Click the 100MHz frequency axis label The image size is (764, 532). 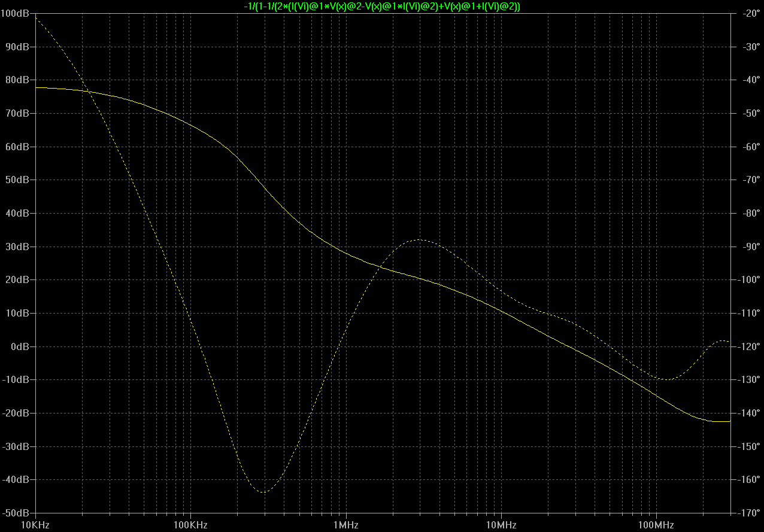(656, 525)
